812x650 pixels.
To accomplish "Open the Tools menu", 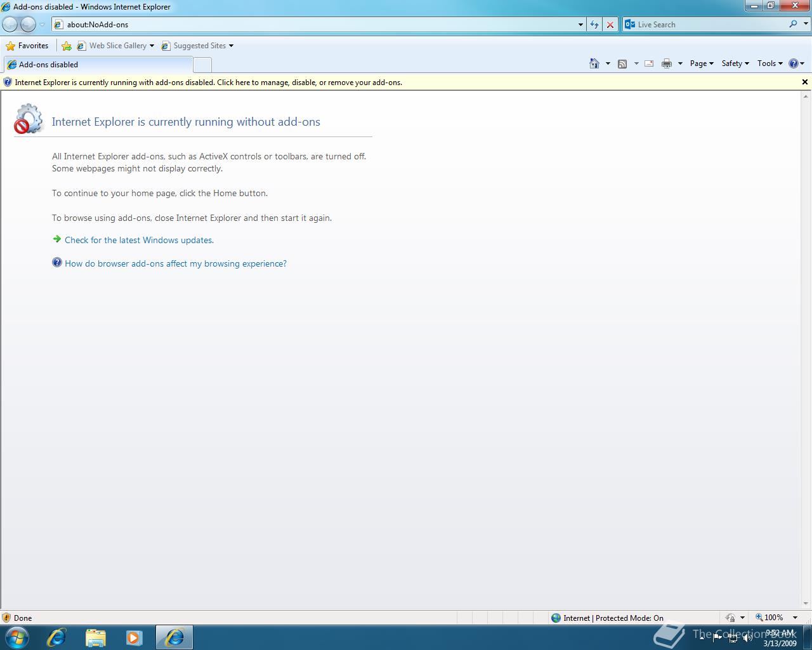I will point(770,63).
